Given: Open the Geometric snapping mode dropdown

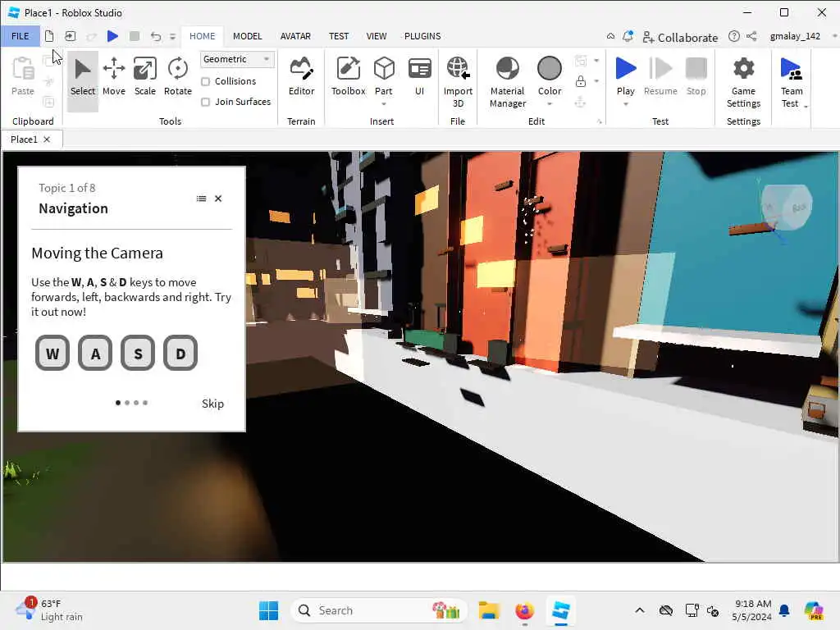Looking at the screenshot, I should pos(237,59).
